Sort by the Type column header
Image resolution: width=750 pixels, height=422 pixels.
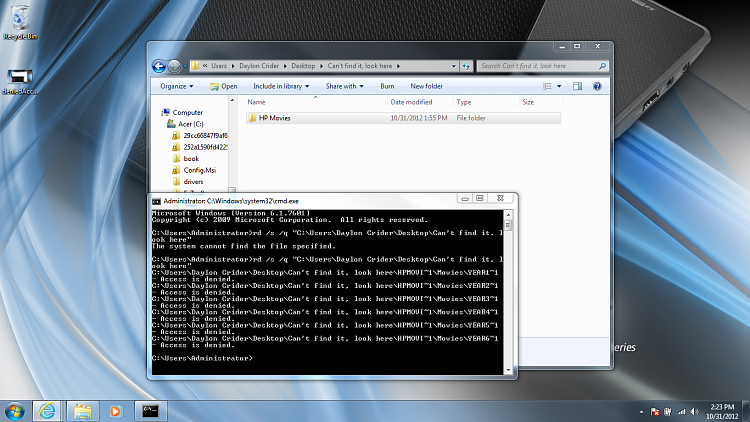coord(486,102)
